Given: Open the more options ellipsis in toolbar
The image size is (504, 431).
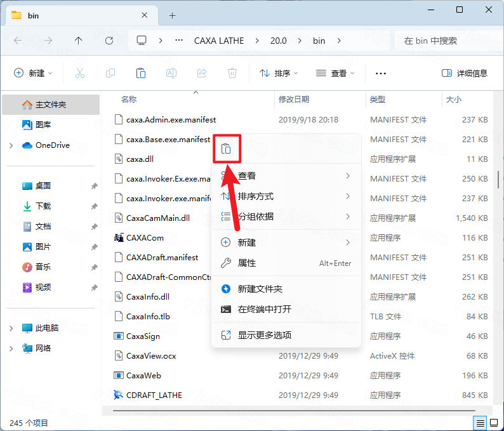Looking at the screenshot, I should pyautogui.click(x=381, y=74).
